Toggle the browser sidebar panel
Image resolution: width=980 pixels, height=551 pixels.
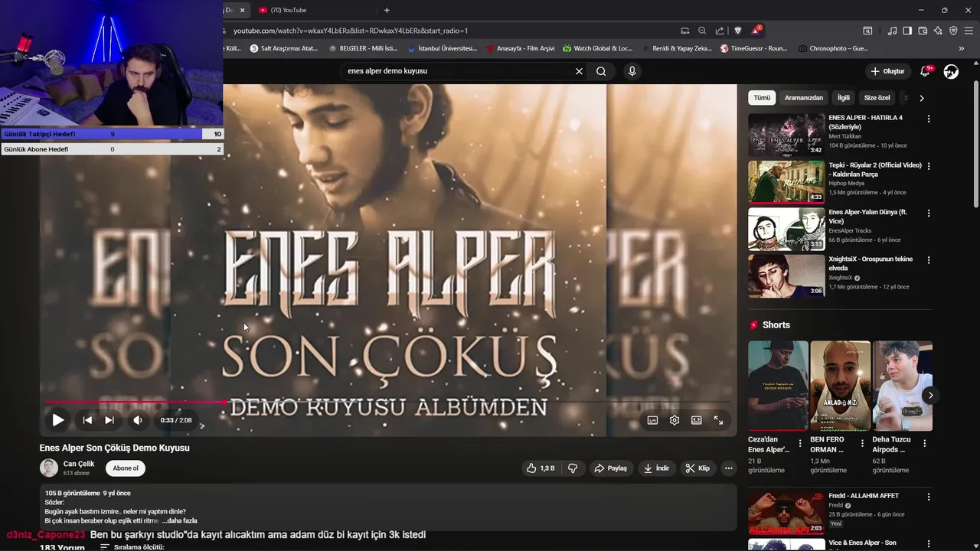(x=907, y=31)
